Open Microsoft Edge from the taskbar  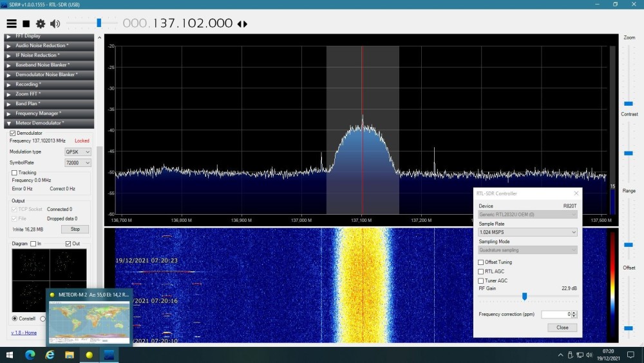(x=30, y=355)
